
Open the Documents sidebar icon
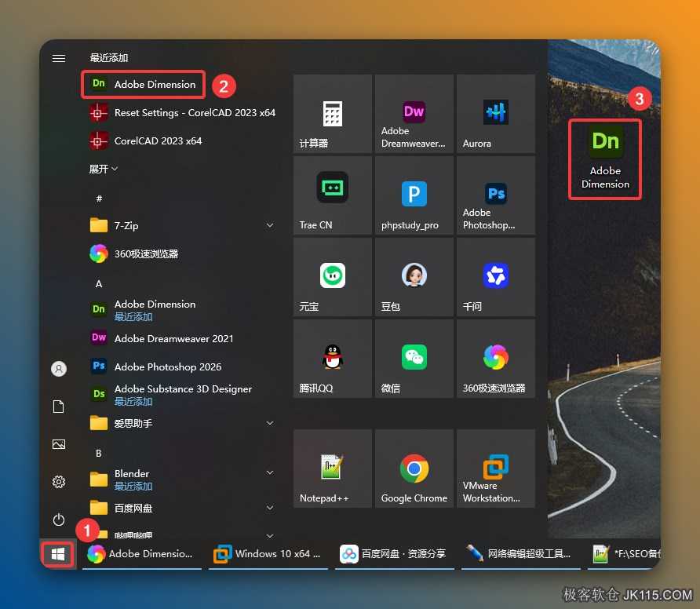coord(59,407)
